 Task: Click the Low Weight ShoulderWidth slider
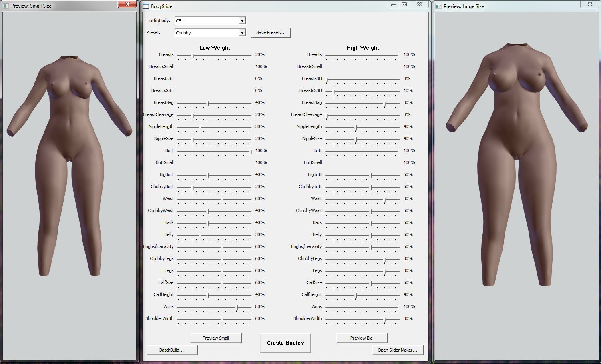[214, 320]
